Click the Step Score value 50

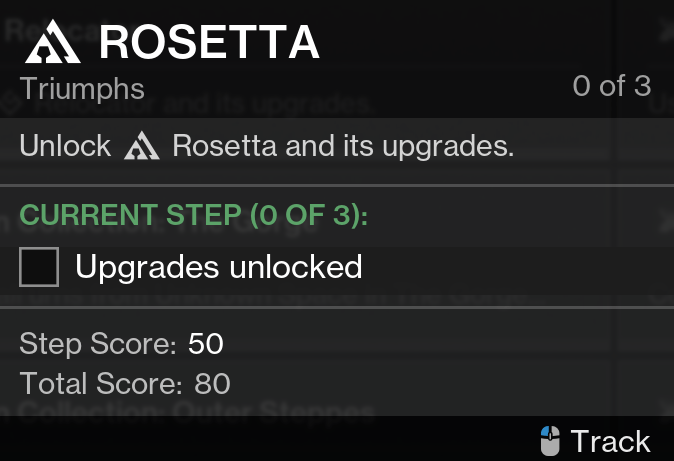click(x=205, y=343)
